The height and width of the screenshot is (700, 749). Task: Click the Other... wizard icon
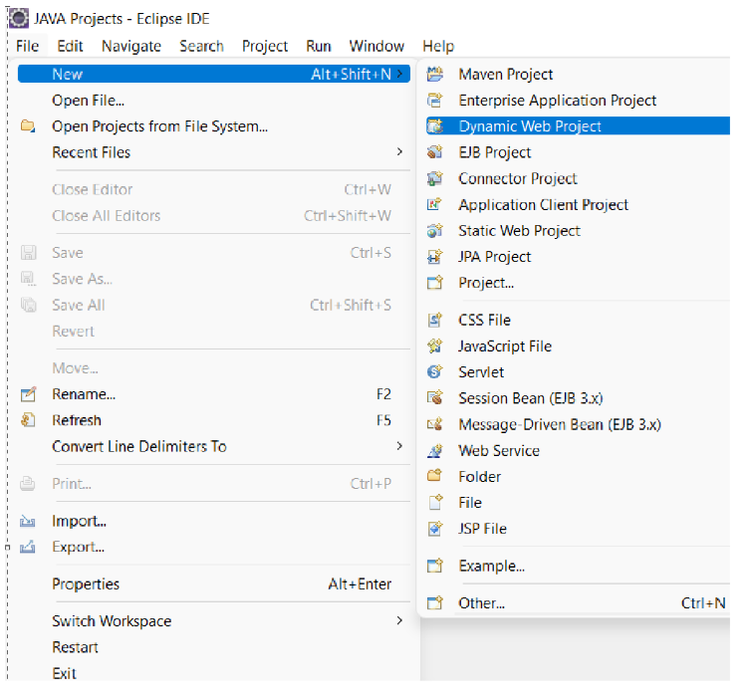(x=434, y=603)
